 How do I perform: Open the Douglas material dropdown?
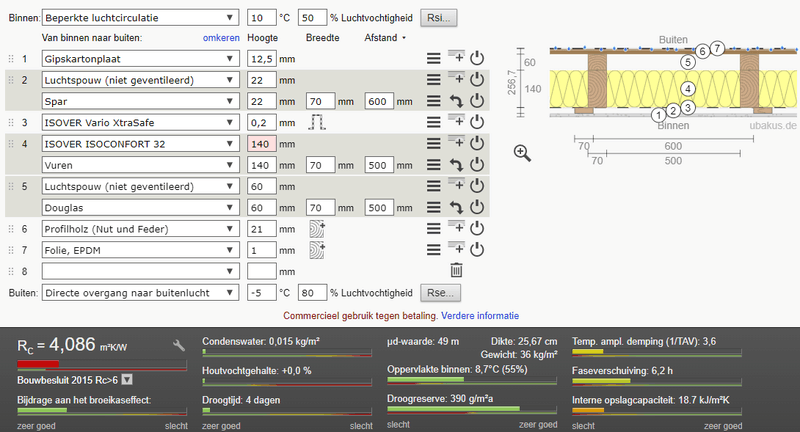[140, 208]
